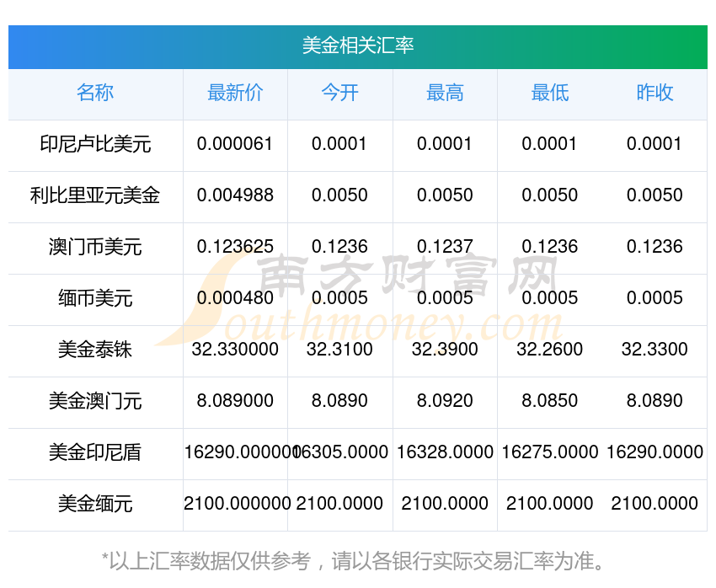Click the 今开 column header
The image size is (716, 588).
(x=339, y=93)
